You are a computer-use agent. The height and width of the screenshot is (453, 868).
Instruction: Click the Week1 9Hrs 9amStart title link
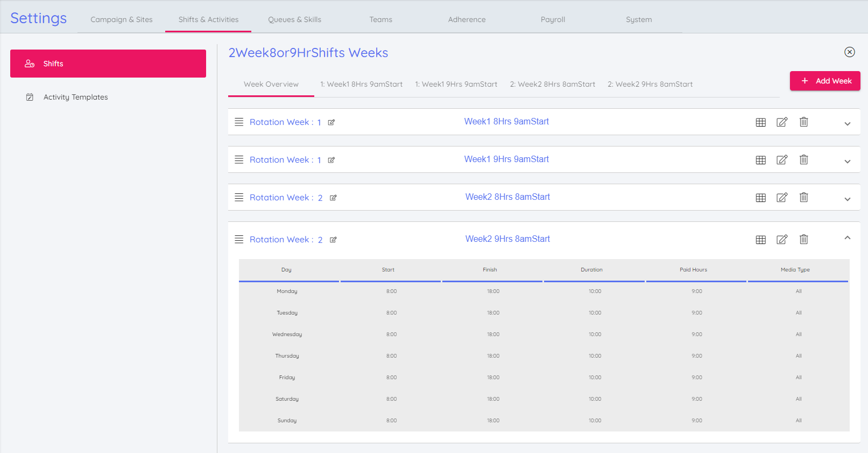point(506,159)
